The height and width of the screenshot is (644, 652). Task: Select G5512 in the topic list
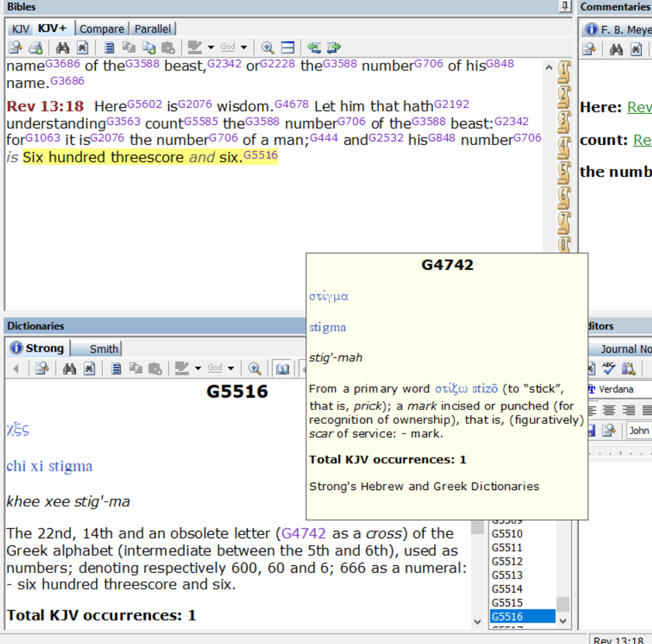click(x=507, y=561)
